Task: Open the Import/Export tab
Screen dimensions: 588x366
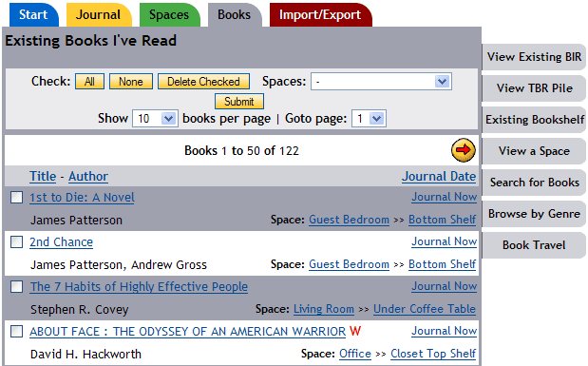Action: pos(320,15)
